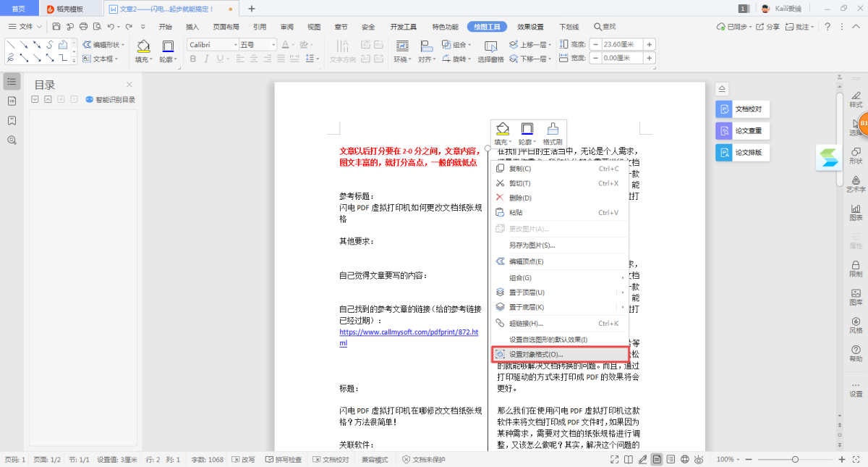Click the zoom slider in status bar

pos(795,460)
